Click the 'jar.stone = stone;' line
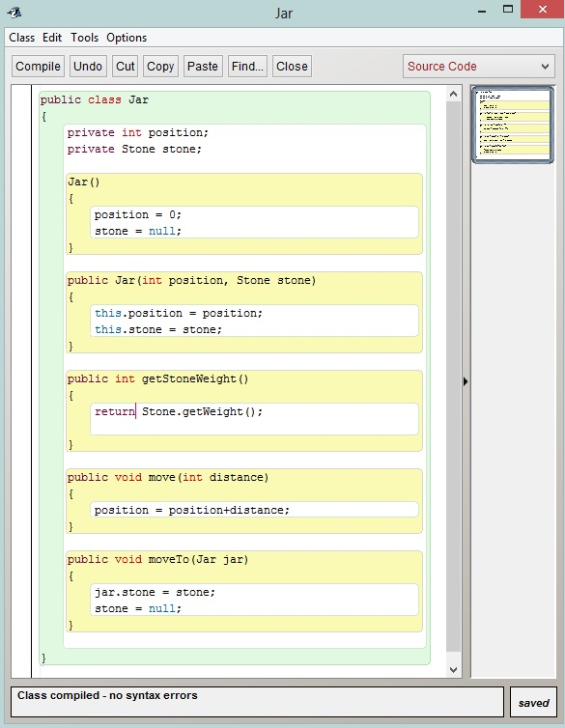565x728 pixels. tap(155, 593)
